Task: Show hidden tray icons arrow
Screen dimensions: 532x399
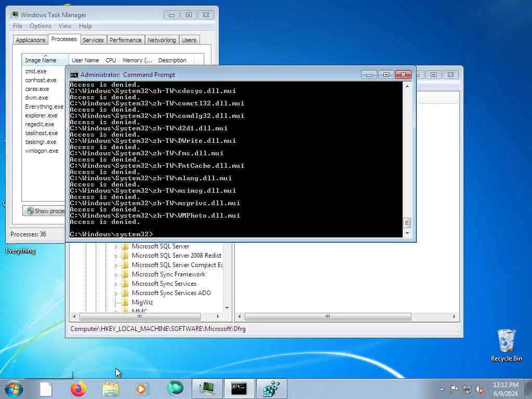Action: 442,389
